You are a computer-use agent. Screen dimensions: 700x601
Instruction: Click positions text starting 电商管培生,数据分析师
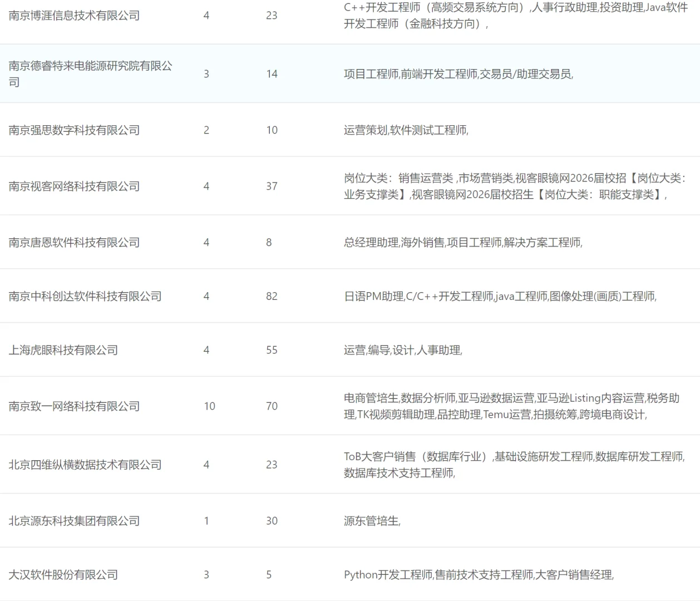click(511, 406)
